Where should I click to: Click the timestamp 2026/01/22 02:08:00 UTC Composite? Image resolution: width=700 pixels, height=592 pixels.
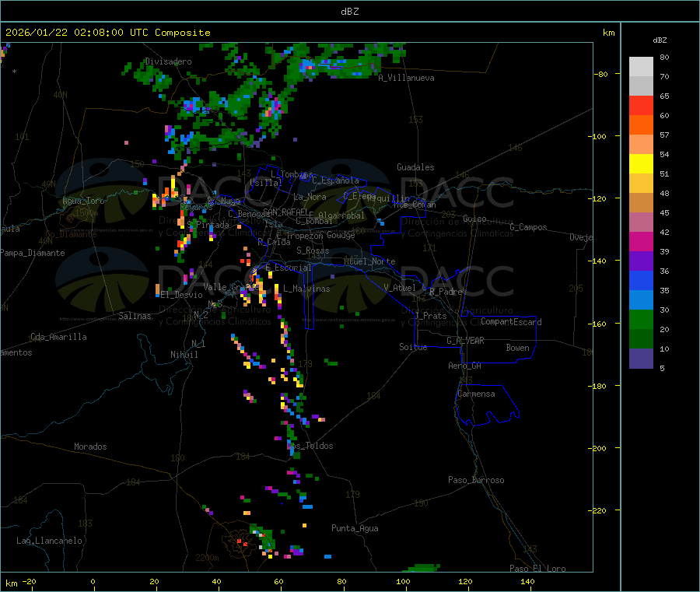(107, 33)
